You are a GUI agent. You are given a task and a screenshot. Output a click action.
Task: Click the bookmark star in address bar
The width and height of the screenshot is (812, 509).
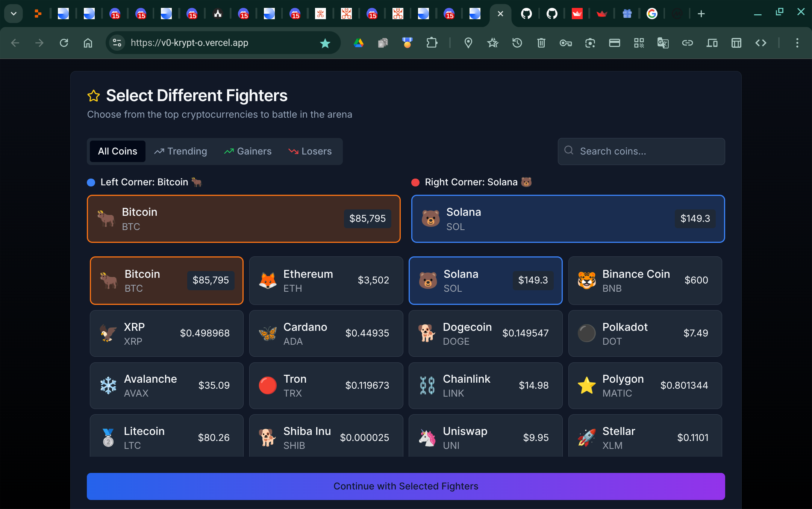tap(325, 43)
